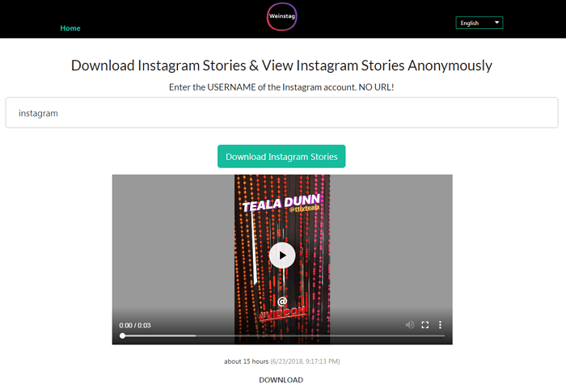Open the video's three-dot options menu
566x392 pixels.
click(x=440, y=325)
